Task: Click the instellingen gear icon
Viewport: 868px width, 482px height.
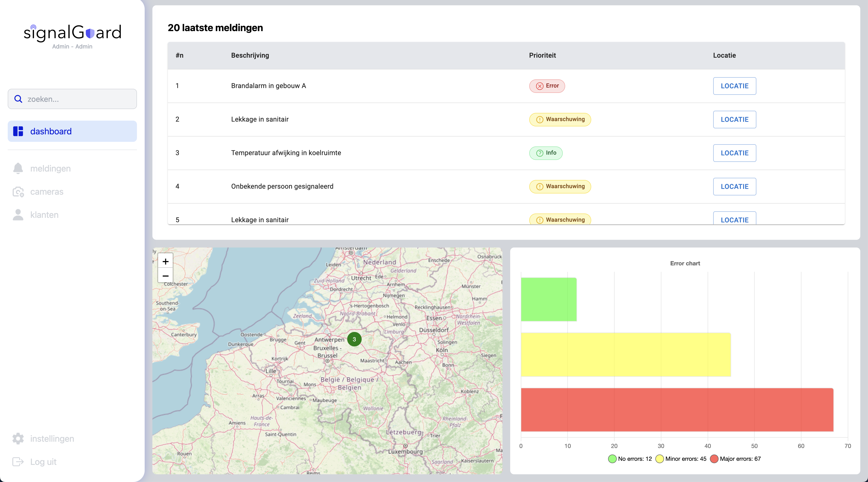Action: pos(18,439)
